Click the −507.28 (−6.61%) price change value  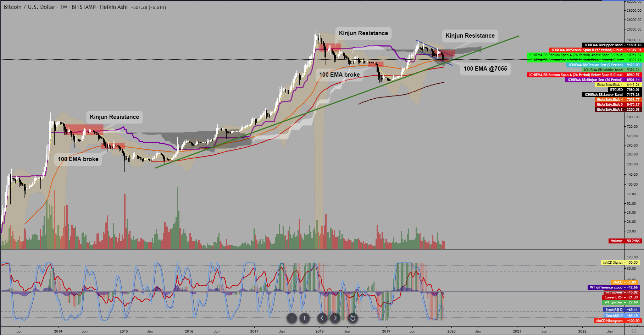coord(148,7)
